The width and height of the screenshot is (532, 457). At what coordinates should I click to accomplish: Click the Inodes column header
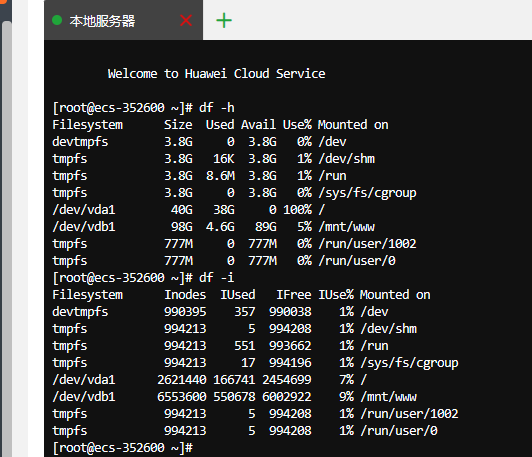185,295
